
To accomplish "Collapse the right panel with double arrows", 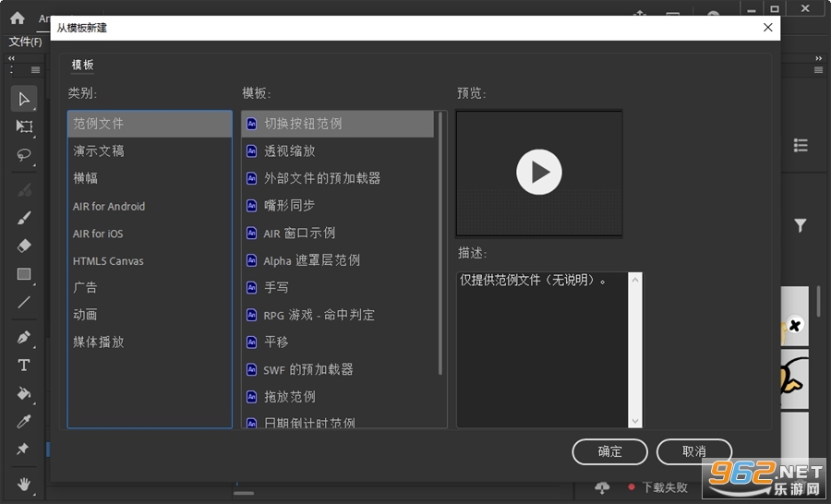I will click(819, 58).
